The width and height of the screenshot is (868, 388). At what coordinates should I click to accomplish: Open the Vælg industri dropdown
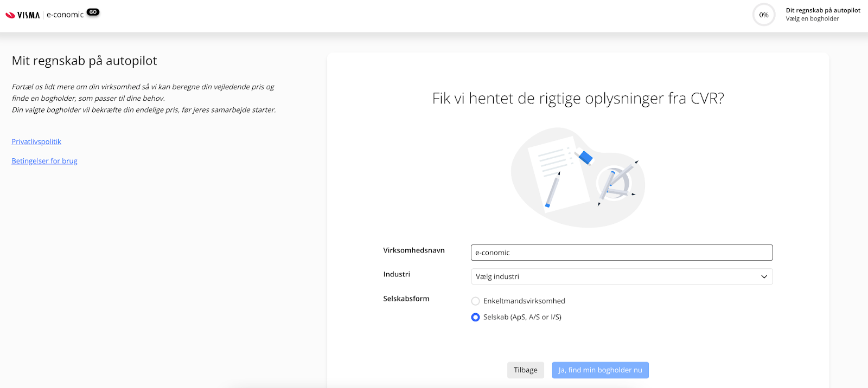622,276
